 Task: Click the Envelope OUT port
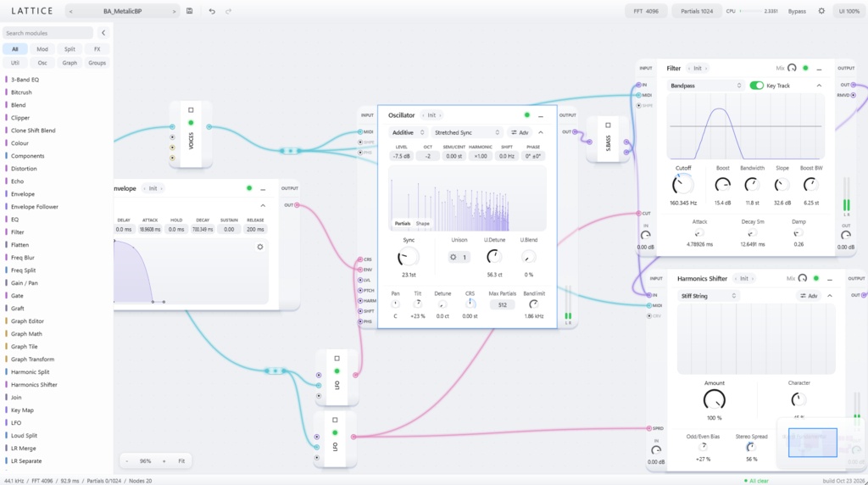click(x=298, y=205)
